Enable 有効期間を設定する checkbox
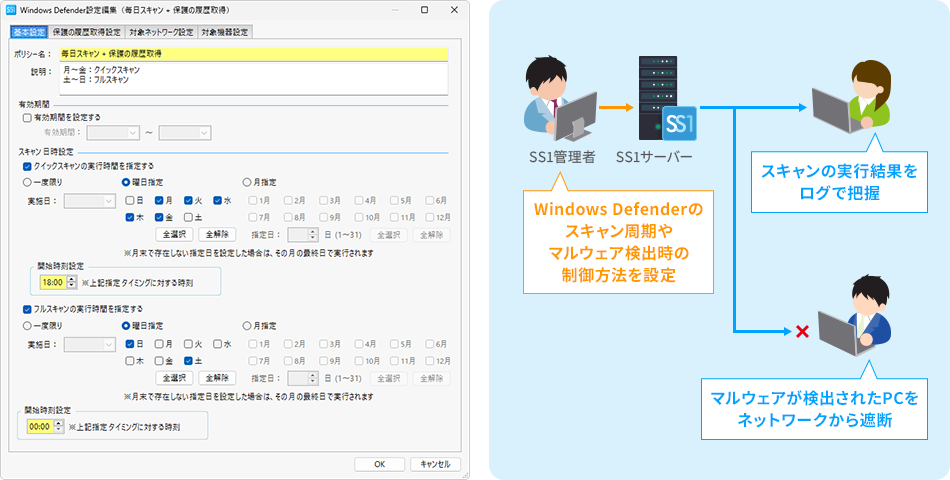The width and height of the screenshot is (950, 480). point(27,118)
